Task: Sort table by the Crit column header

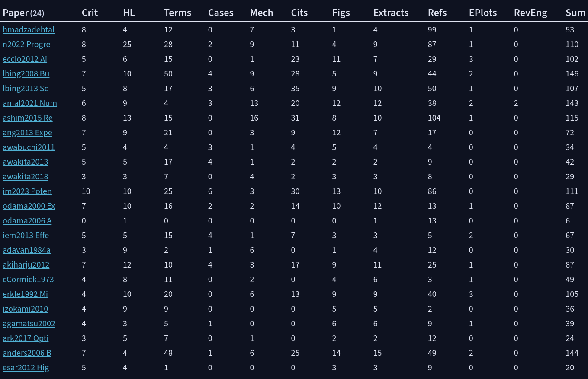Action: (90, 13)
